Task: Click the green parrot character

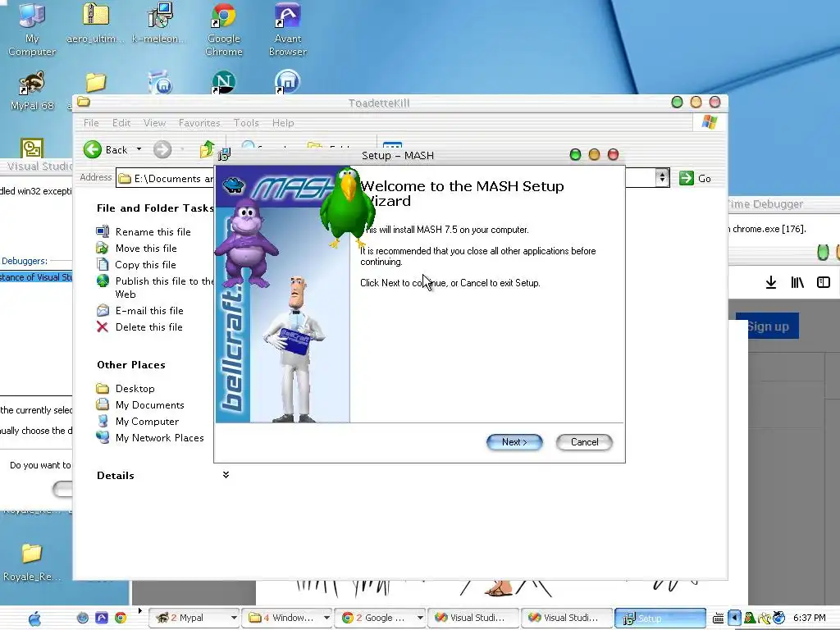Action: tap(346, 208)
